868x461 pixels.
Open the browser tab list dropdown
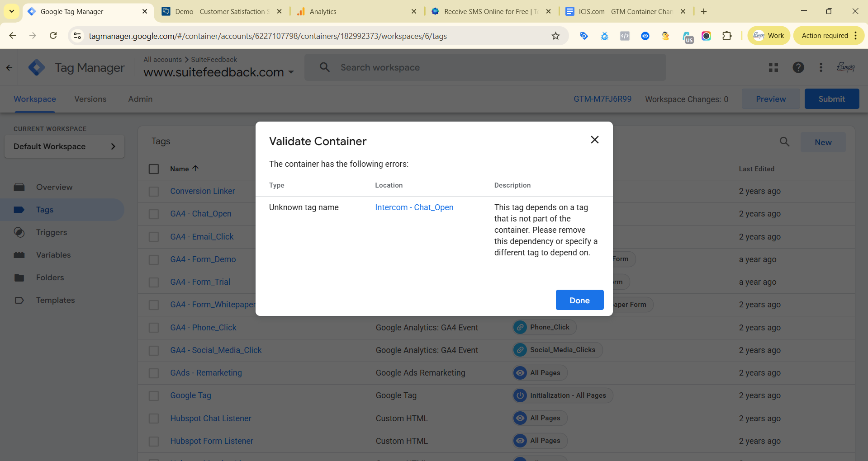tap(12, 11)
